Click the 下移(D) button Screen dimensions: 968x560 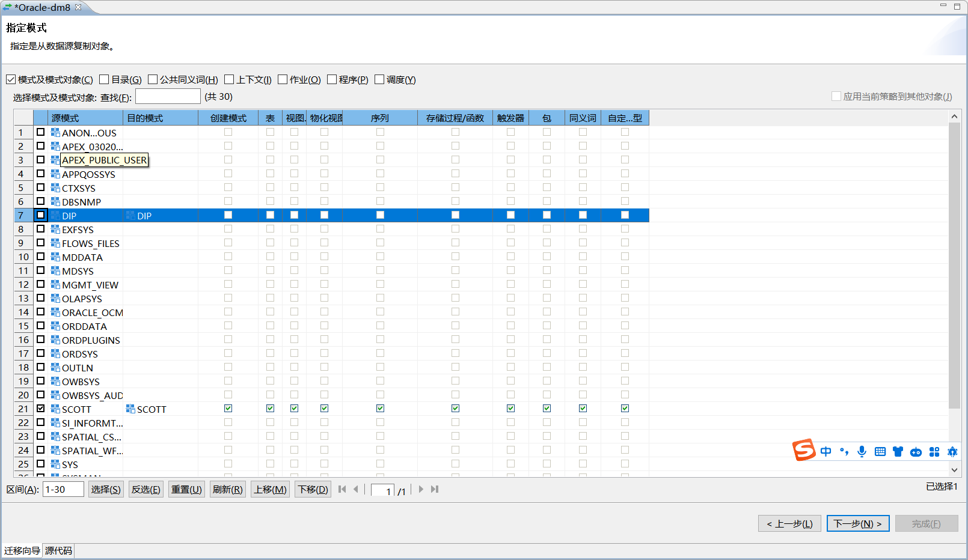[313, 489]
